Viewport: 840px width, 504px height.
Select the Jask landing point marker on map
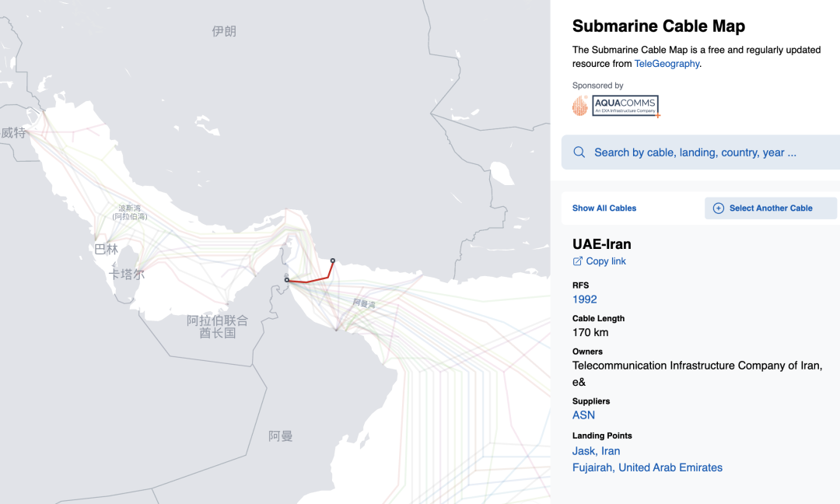[x=331, y=261]
